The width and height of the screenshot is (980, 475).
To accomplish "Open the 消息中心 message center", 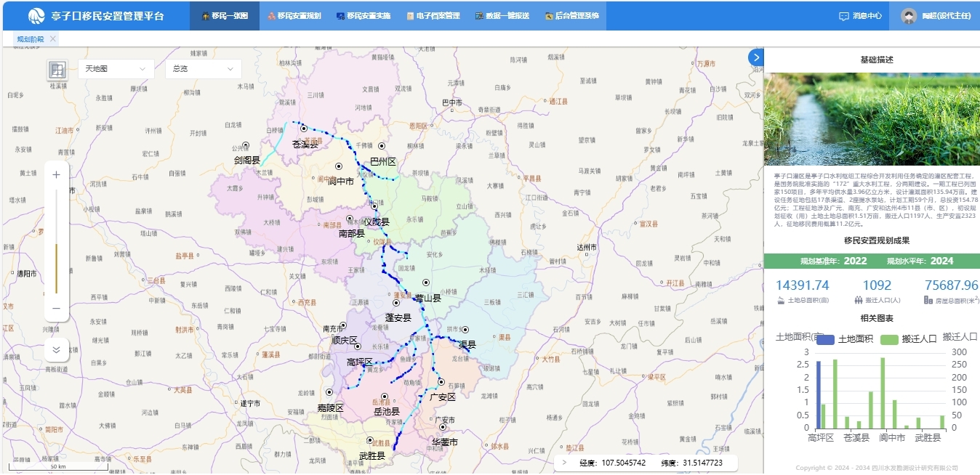I will click(860, 16).
